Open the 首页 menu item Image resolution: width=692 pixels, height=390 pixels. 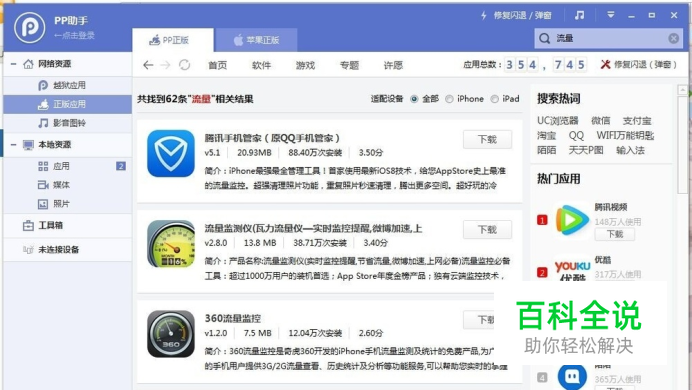click(218, 65)
